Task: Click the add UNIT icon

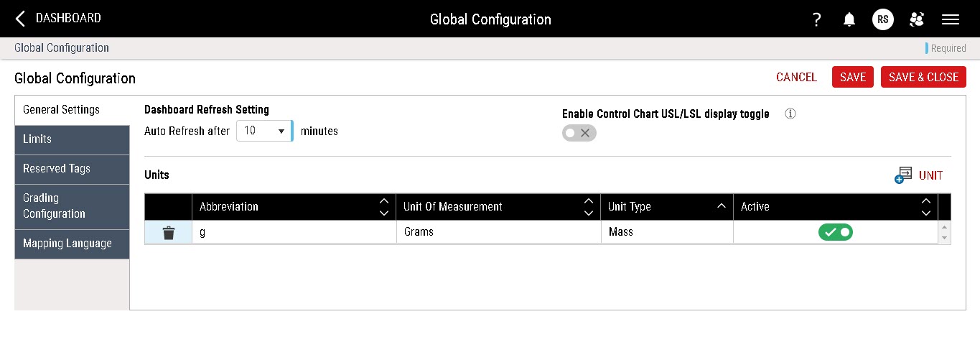Action: point(902,175)
